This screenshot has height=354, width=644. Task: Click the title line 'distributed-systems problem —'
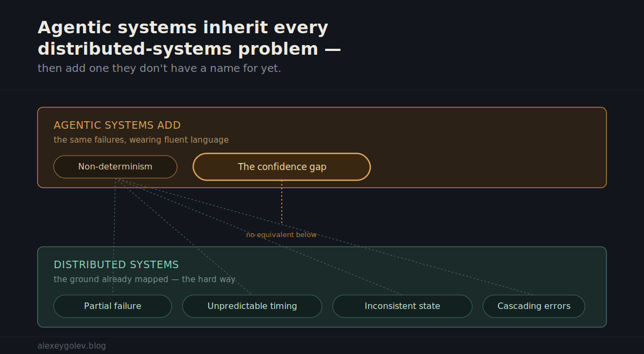pos(189,49)
